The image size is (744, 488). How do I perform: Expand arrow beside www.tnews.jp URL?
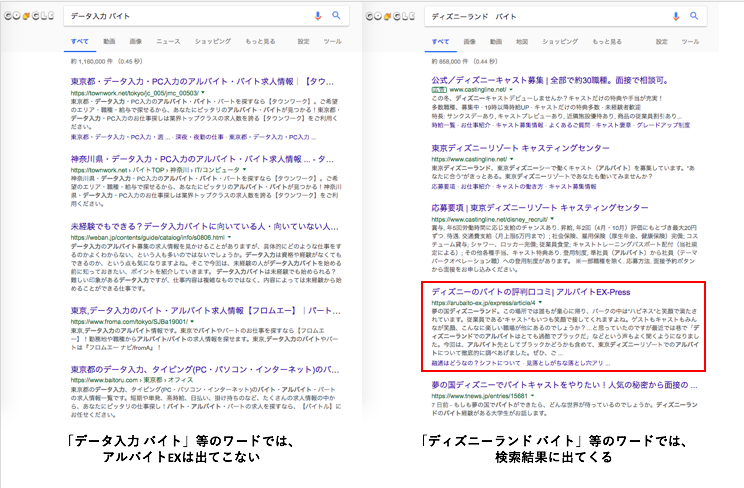532,395
